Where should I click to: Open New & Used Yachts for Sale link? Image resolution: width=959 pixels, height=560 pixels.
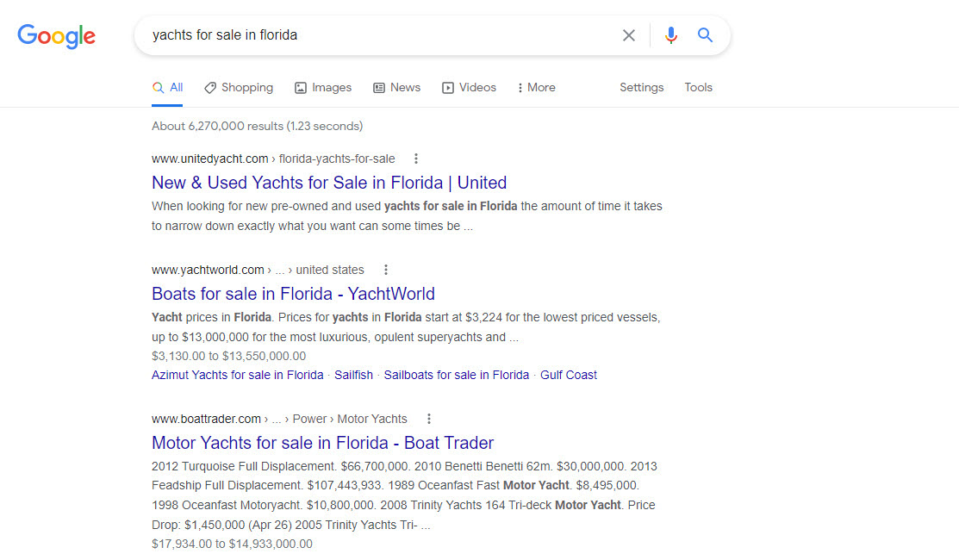coord(329,183)
